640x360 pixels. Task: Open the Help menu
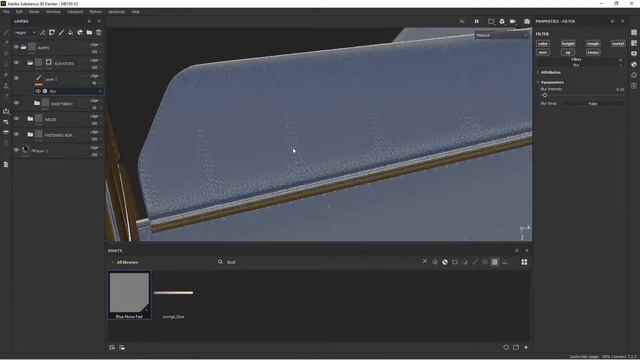136,12
